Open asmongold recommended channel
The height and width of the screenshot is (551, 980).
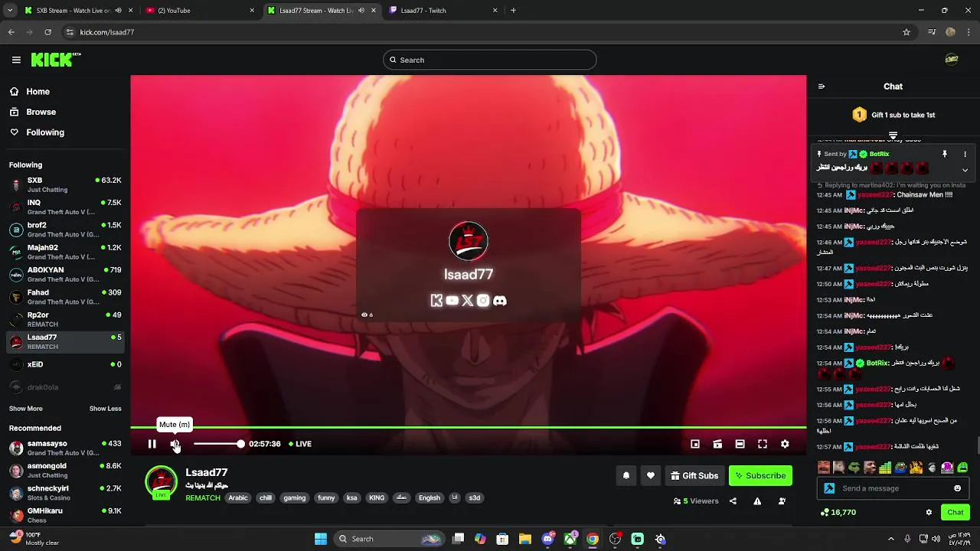(65, 470)
